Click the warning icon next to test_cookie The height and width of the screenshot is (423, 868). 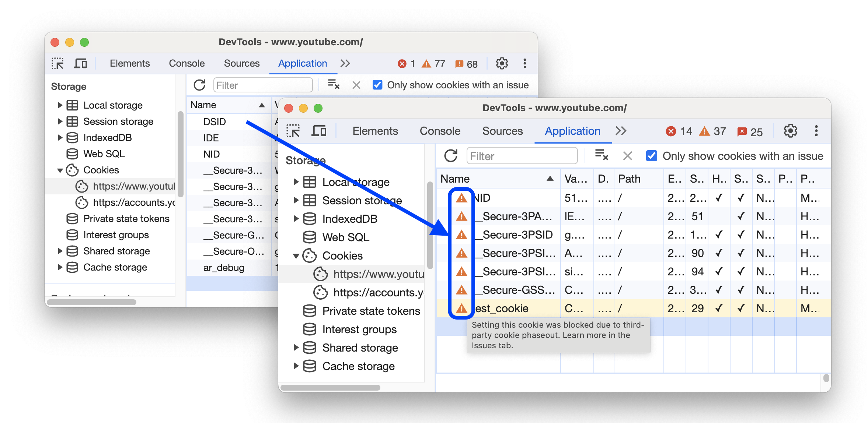tap(461, 308)
